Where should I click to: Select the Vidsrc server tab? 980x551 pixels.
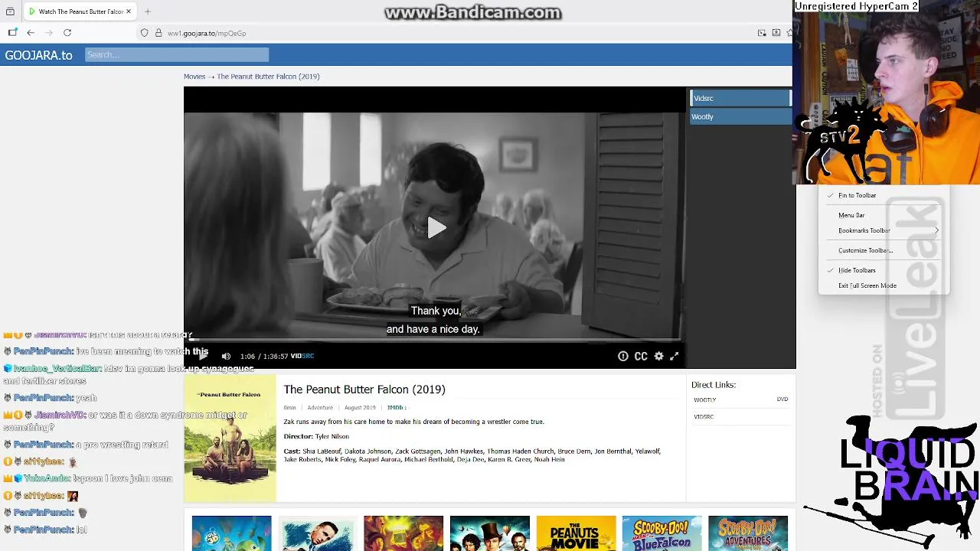coord(740,98)
